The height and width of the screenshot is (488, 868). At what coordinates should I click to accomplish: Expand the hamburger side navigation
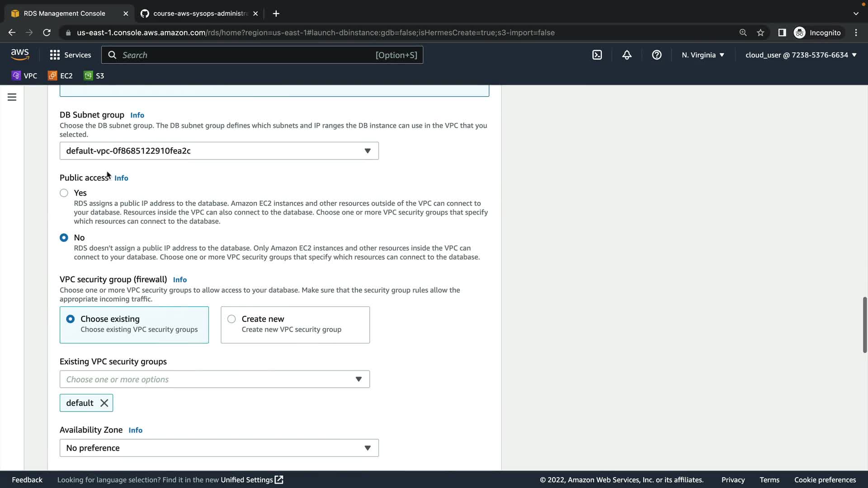click(12, 97)
